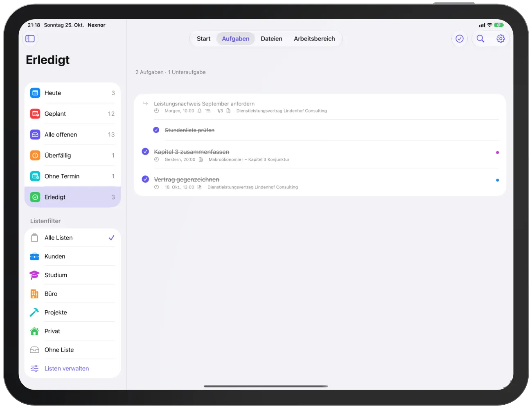532x408 pixels.
Task: Toggle the sidebar panel icon
Action: click(30, 39)
